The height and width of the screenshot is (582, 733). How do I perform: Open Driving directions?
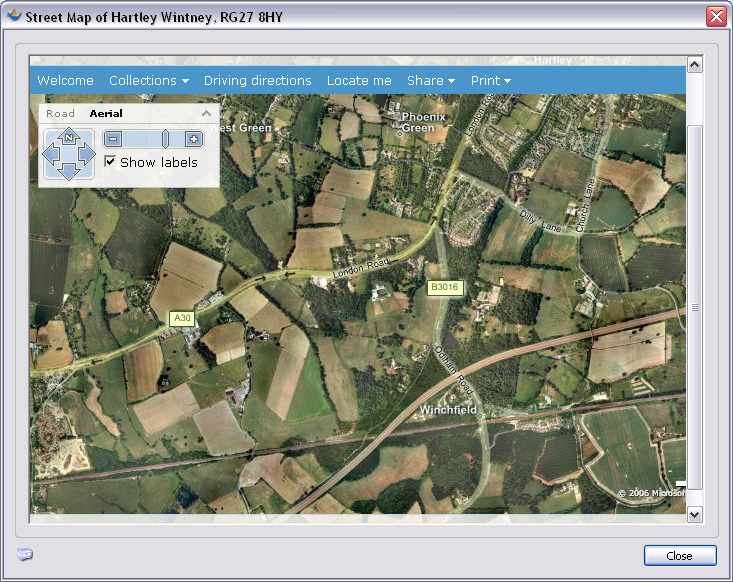point(258,81)
